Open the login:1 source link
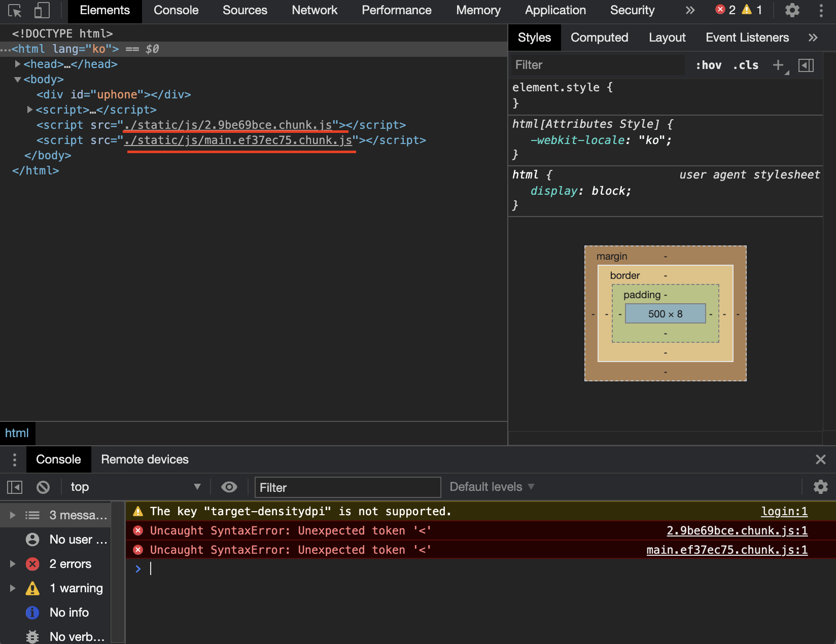The height and width of the screenshot is (644, 836). pyautogui.click(x=784, y=511)
